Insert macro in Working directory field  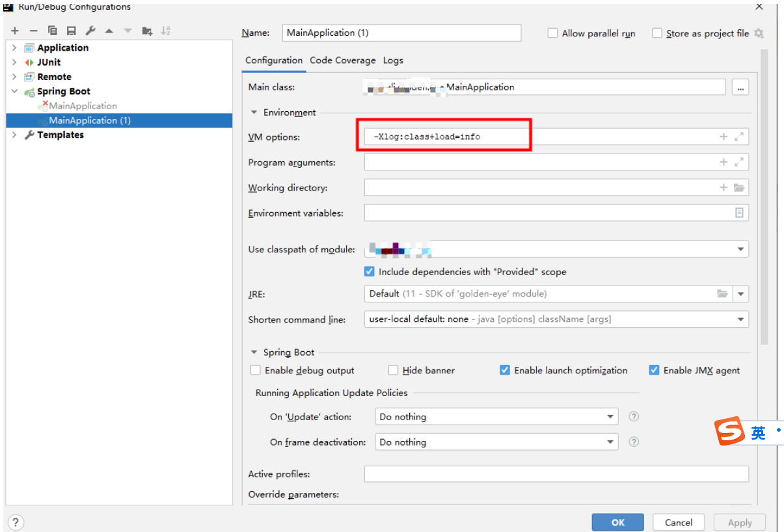point(723,187)
